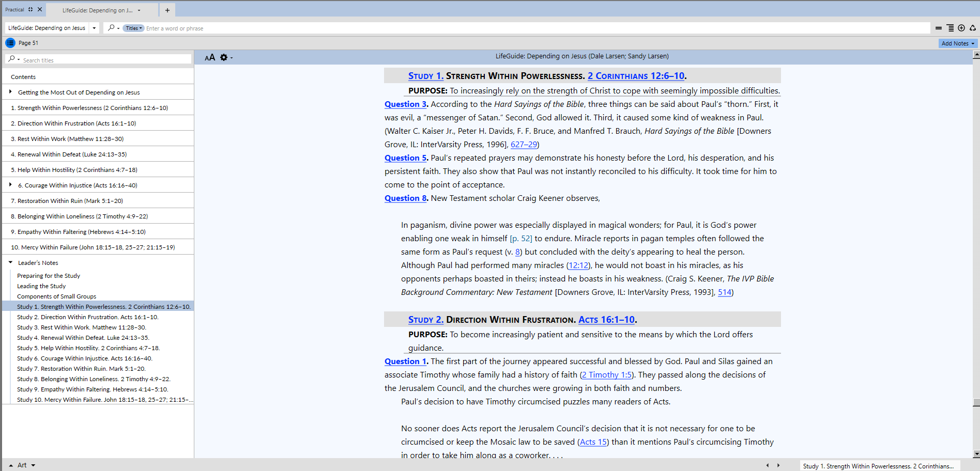Click the collapse arrows icon on Practical tab
The image size is (980, 471).
pyautogui.click(x=30, y=9)
